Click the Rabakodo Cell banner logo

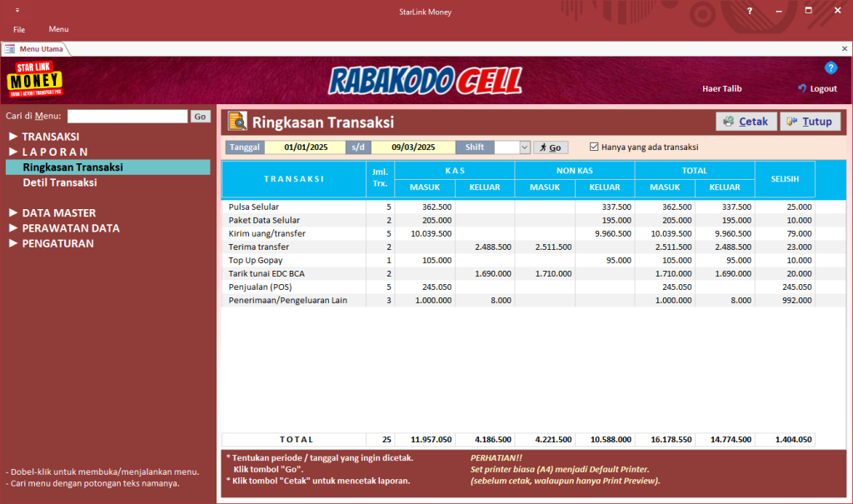coord(426,81)
